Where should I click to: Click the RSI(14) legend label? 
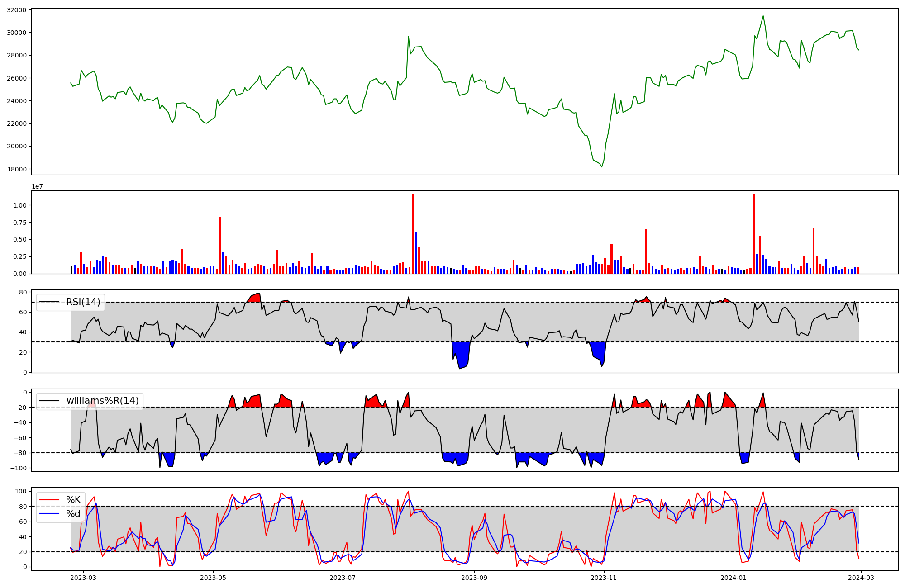click(x=83, y=302)
